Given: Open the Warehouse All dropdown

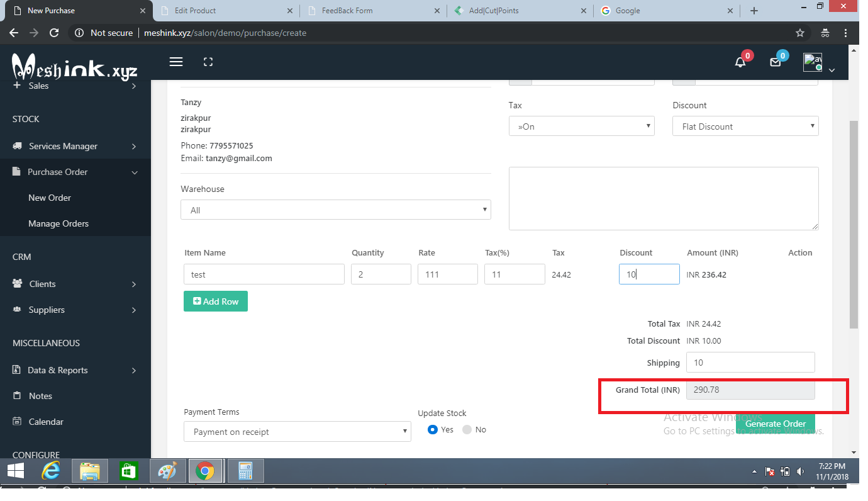Looking at the screenshot, I should (x=336, y=210).
